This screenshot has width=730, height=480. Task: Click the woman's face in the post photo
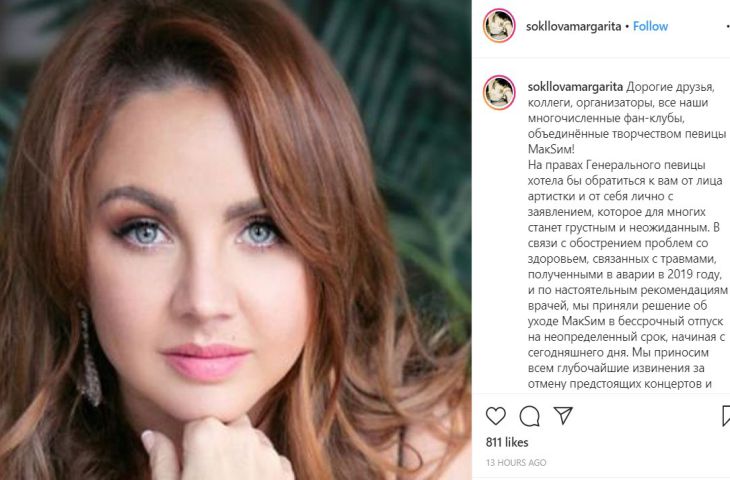(x=200, y=261)
